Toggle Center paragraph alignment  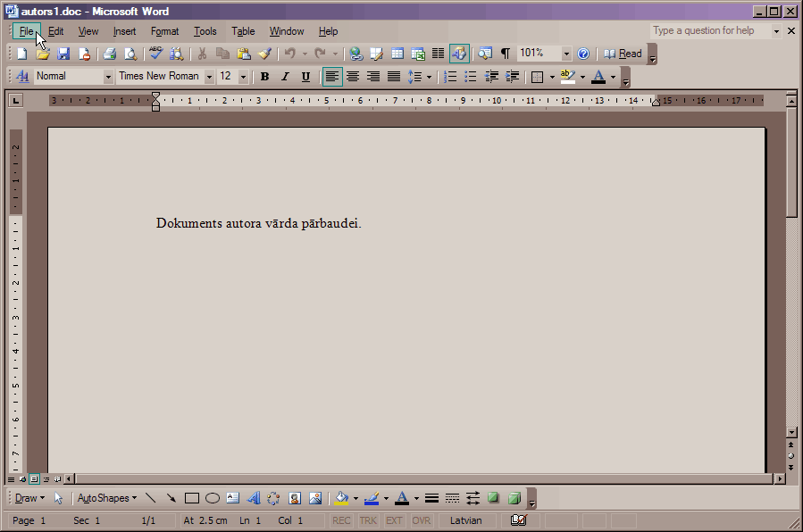(353, 77)
